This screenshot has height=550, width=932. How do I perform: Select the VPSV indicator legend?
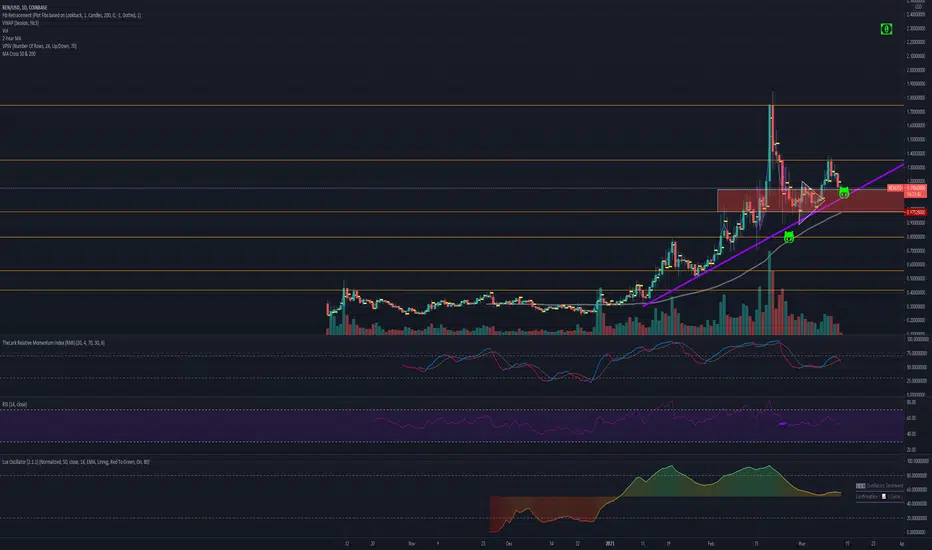[39, 46]
